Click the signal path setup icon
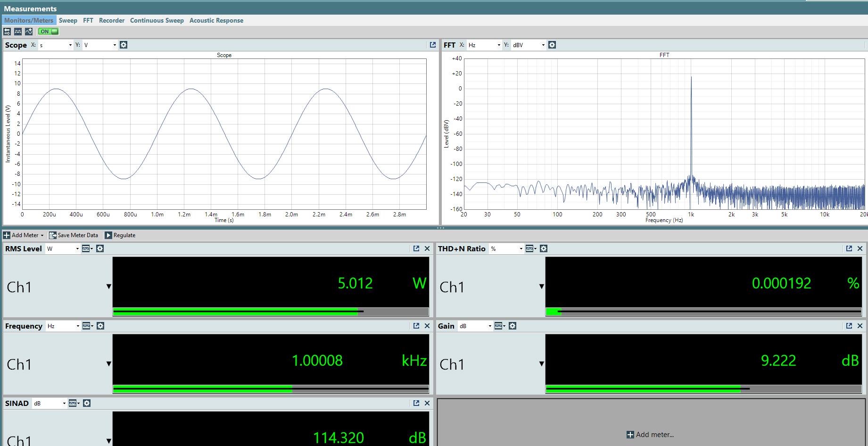Viewport: 868px width, 446px height. tap(7, 32)
